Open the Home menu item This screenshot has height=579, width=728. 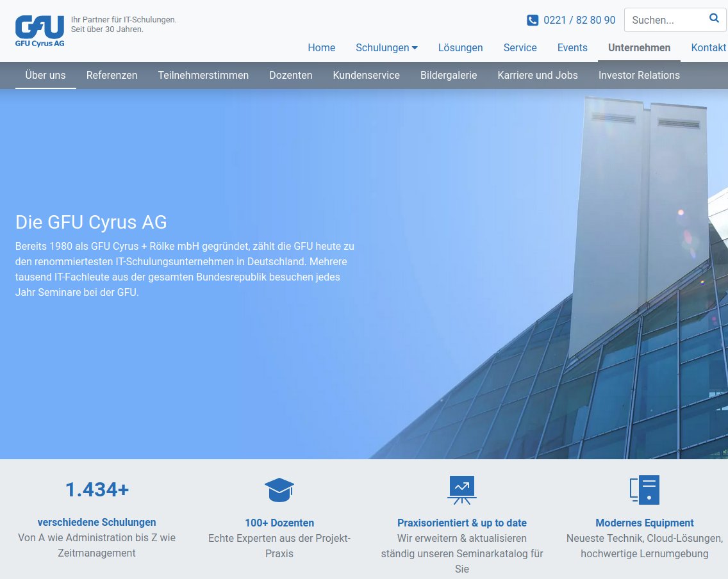[x=321, y=48]
